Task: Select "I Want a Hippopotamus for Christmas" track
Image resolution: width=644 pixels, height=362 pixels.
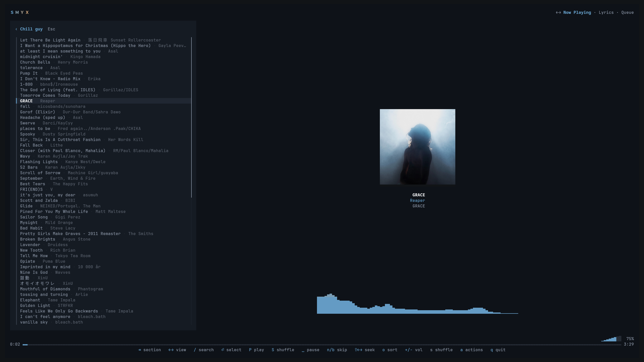Action: pyautogui.click(x=104, y=46)
